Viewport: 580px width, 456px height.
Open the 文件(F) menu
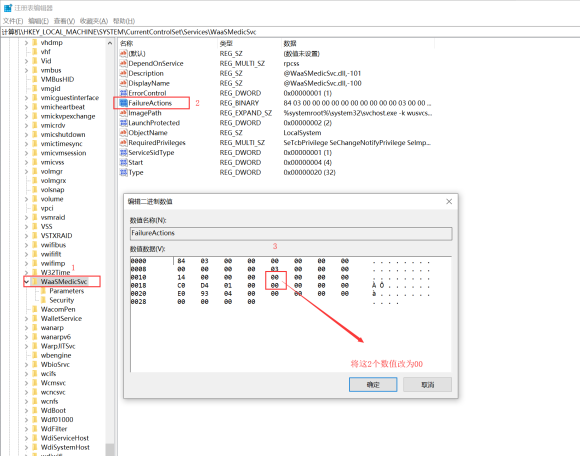13,21
